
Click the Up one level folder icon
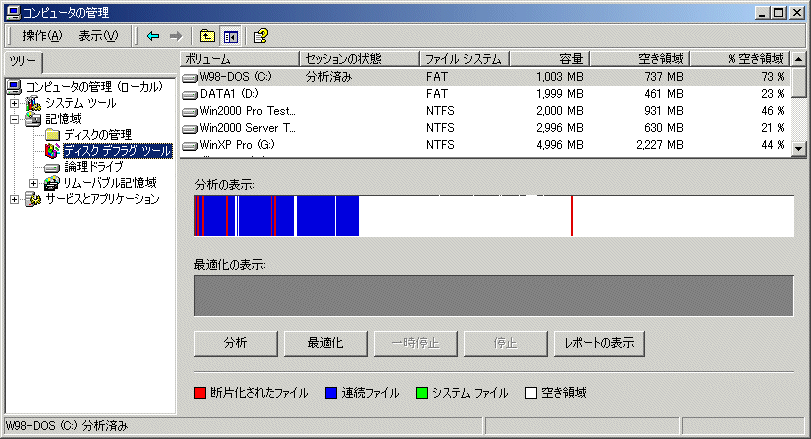pos(207,36)
